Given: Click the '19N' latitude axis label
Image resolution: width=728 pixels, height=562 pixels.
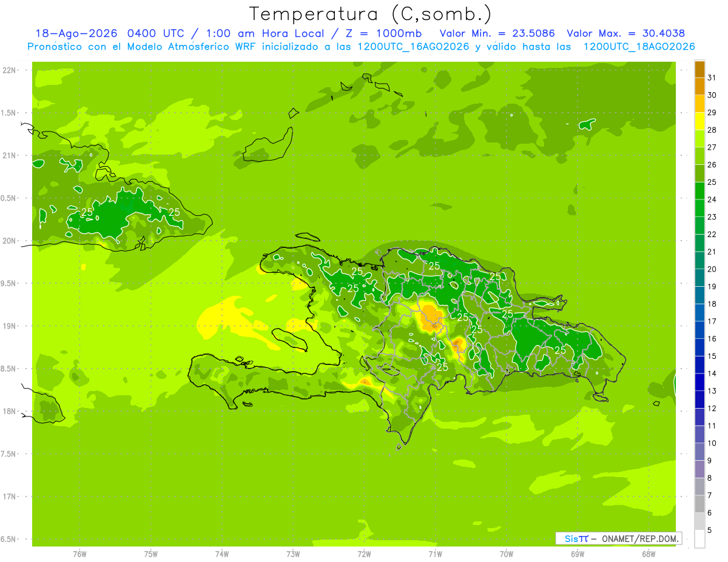Looking at the screenshot, I should [8, 326].
